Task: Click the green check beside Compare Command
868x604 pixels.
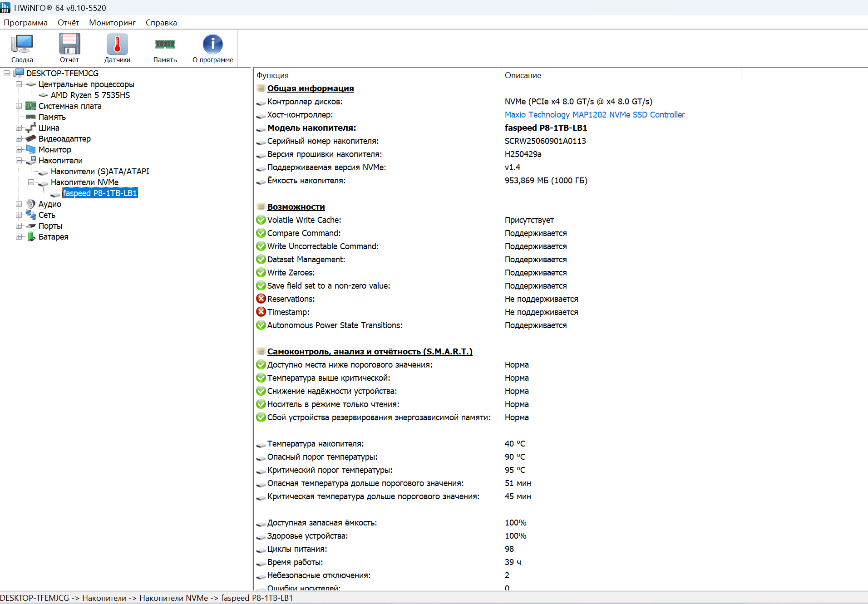Action: click(x=261, y=233)
